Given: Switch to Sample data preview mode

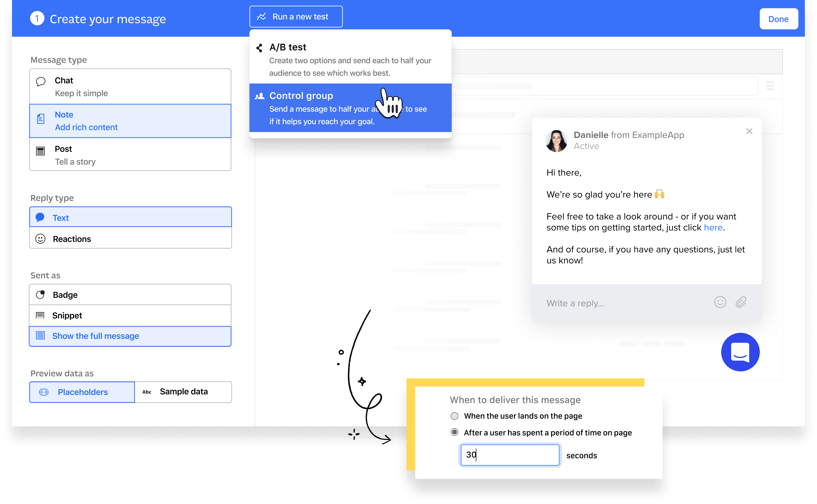Looking at the screenshot, I should pyautogui.click(x=183, y=391).
